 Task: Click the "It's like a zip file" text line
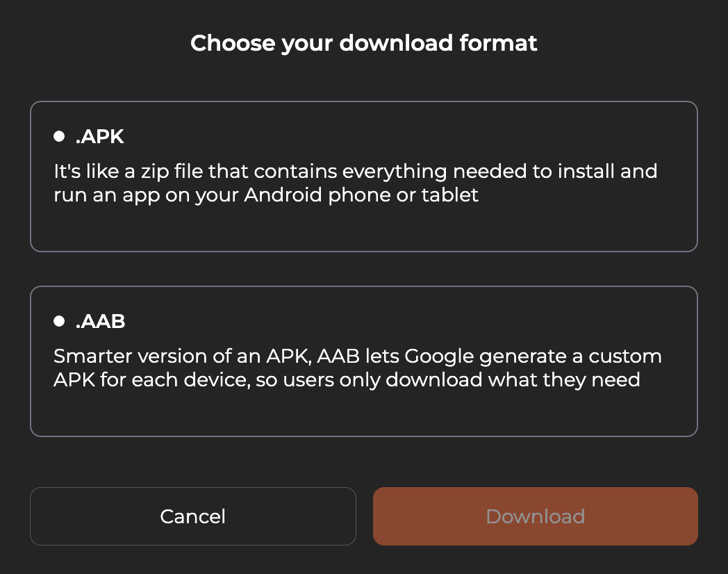[355, 171]
